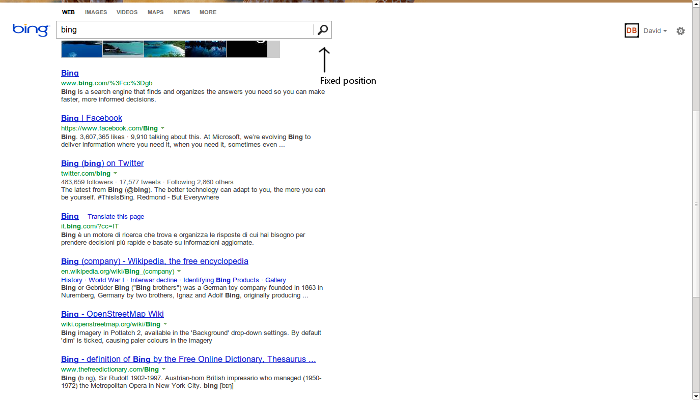This screenshot has width=700, height=400.
Task: Open the first 'Bing' result link
Action: (x=70, y=73)
